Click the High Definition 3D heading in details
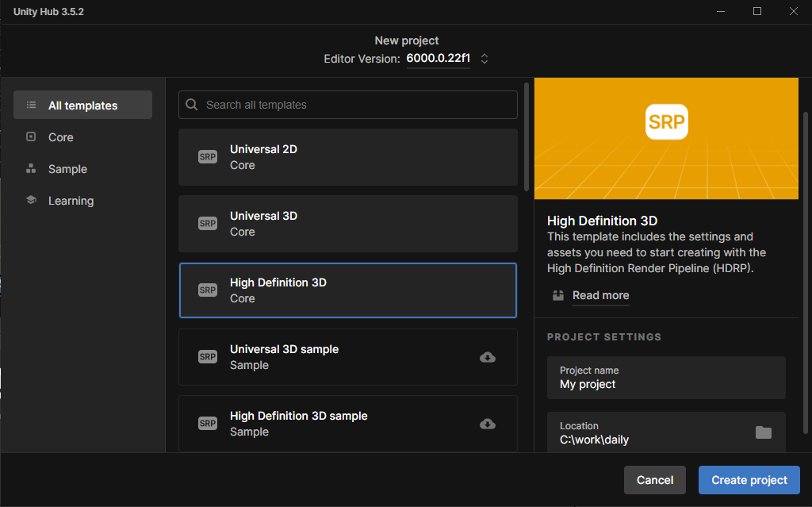The width and height of the screenshot is (812, 507). coord(603,221)
